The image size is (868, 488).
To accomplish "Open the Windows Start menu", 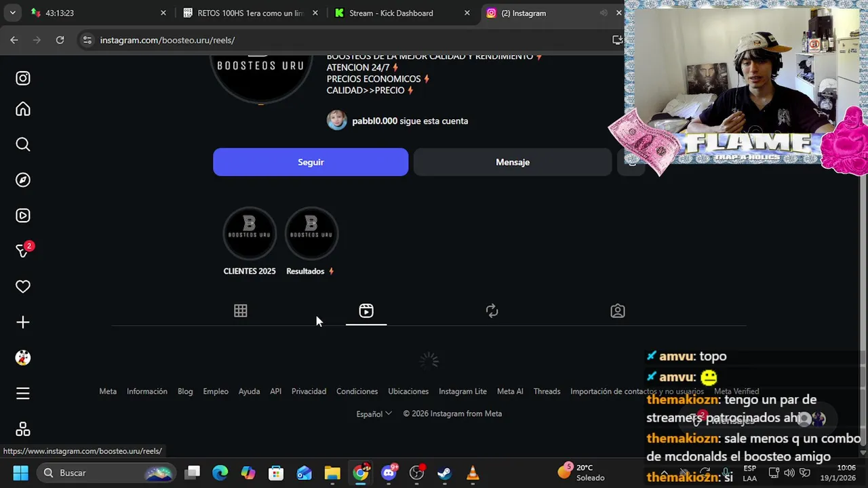I will point(20,472).
